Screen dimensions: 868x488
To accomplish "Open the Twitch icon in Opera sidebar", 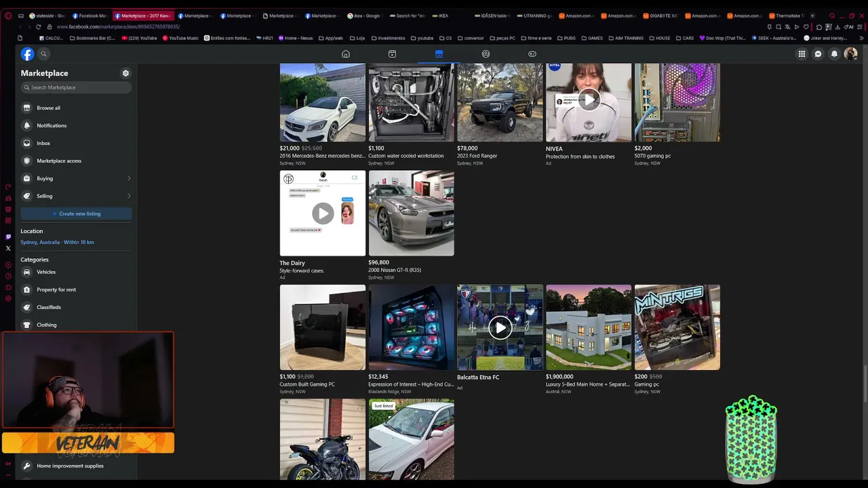I will [x=8, y=237].
